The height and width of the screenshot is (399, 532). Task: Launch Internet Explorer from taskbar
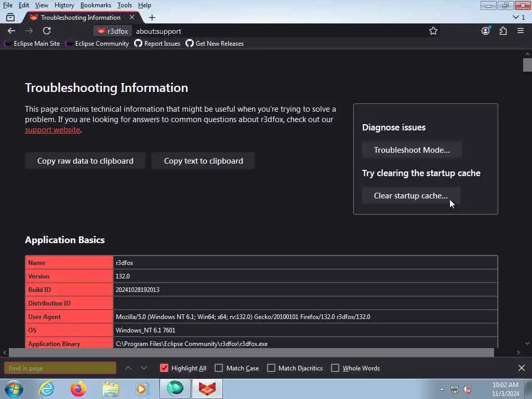click(x=46, y=389)
